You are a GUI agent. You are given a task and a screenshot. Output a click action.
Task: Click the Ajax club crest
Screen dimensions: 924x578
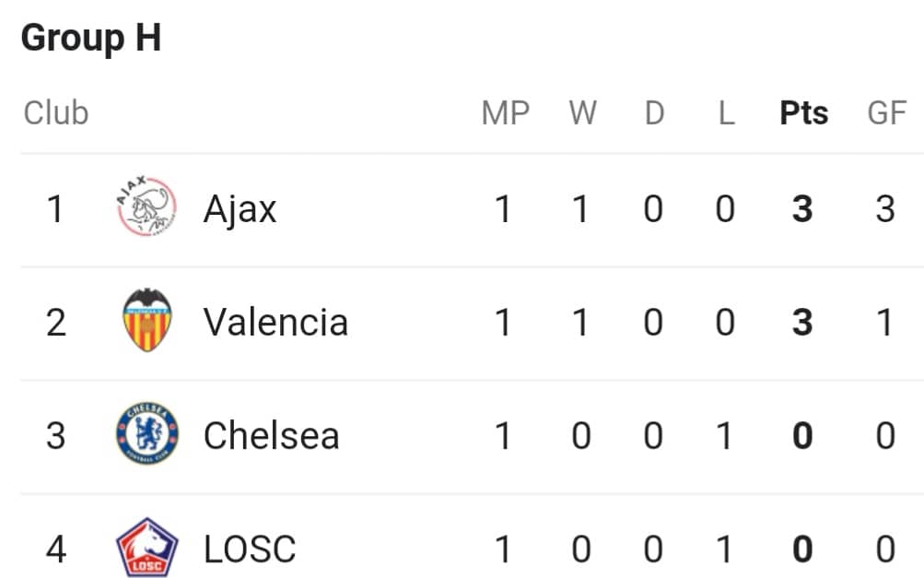146,206
